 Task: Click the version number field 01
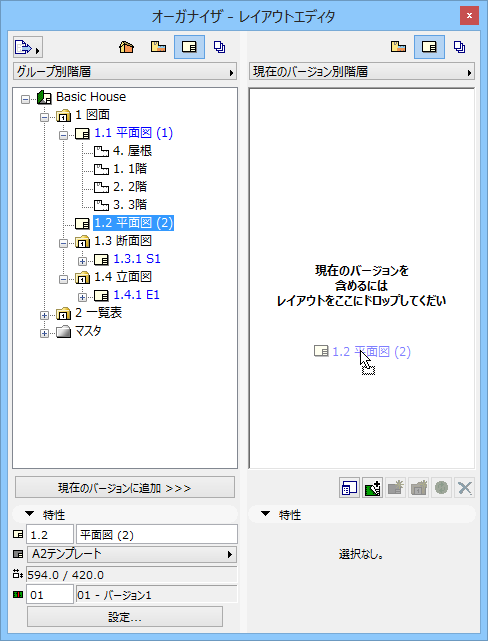pyautogui.click(x=50, y=594)
